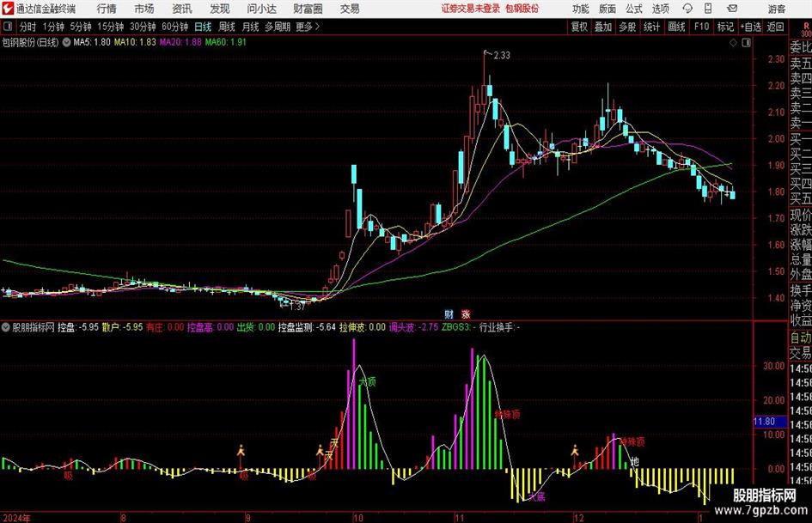This screenshot has height=523, width=812.
Task: Click the red 包钢股份 stock name link
Action: pos(522,9)
